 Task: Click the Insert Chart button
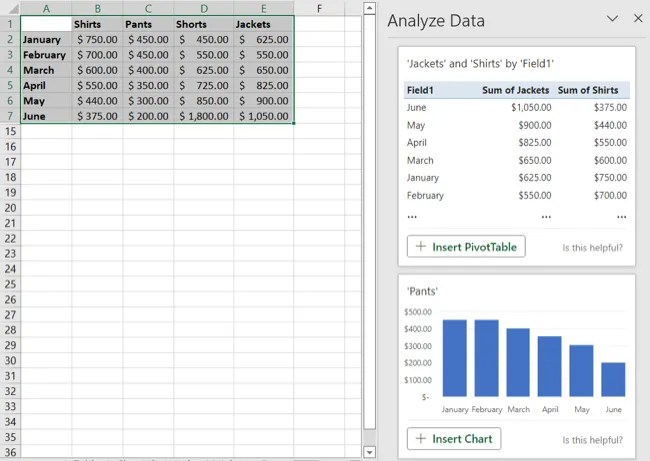point(454,439)
